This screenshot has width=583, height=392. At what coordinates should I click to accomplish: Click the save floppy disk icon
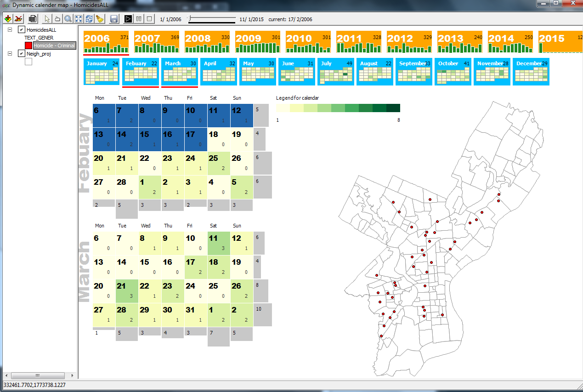click(114, 19)
